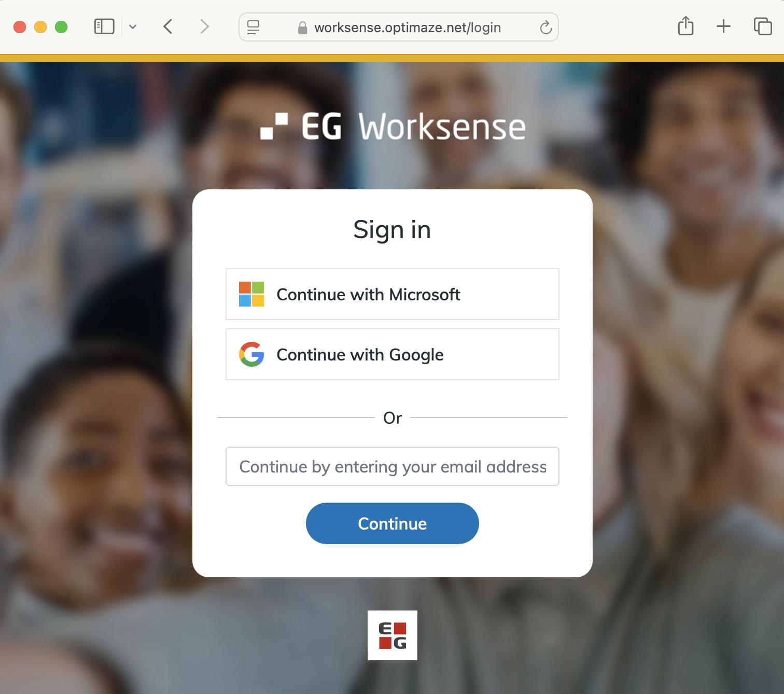The height and width of the screenshot is (694, 784).
Task: Show the tab overview icon
Action: coord(763,26)
